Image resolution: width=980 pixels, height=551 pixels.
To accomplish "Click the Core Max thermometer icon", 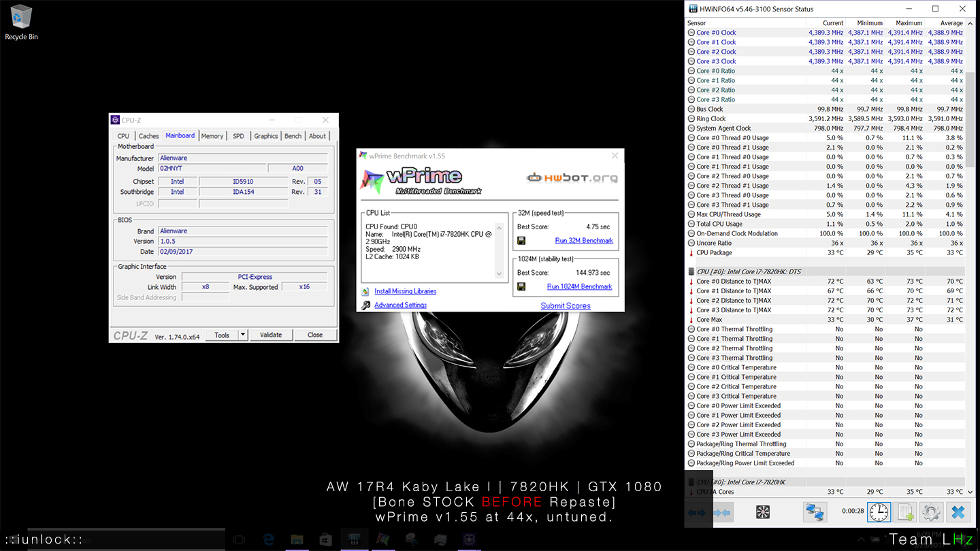I will [x=691, y=320].
